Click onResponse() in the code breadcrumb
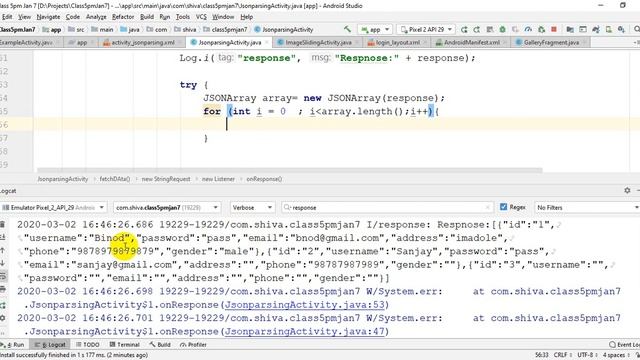The width and height of the screenshot is (640, 360). click(x=264, y=179)
